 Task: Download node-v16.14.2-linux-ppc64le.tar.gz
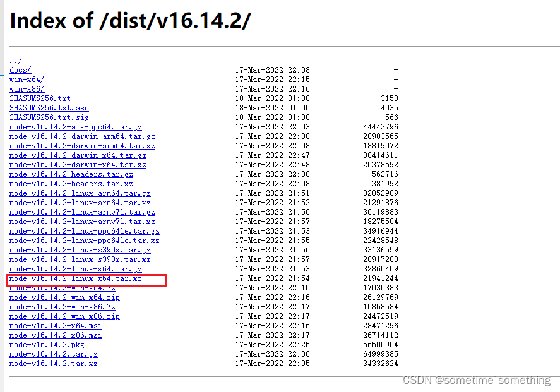point(85,231)
